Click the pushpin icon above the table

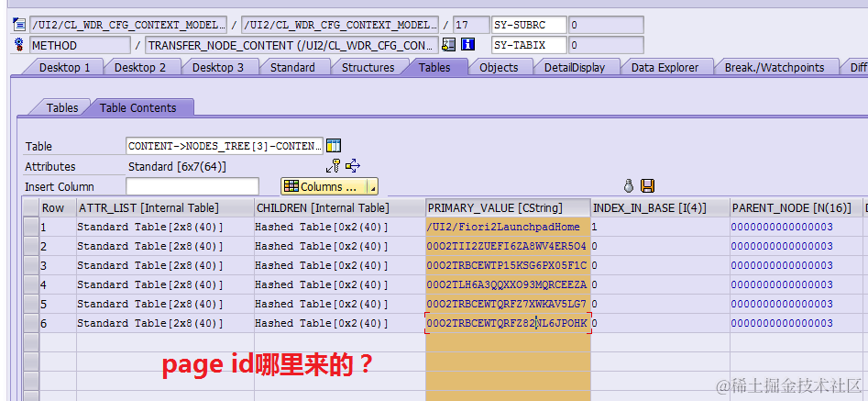628,185
